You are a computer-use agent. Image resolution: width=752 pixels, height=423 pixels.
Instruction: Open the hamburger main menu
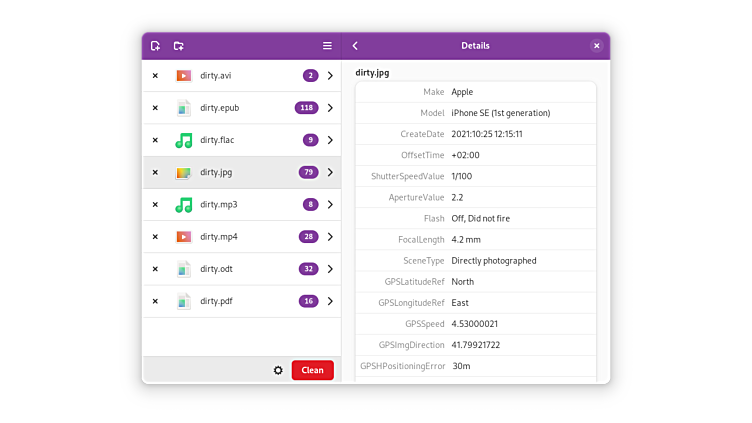[327, 46]
